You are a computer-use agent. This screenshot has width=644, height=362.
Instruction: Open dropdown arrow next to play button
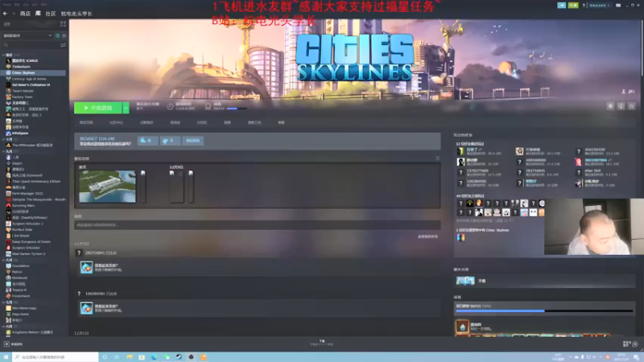tap(126, 108)
